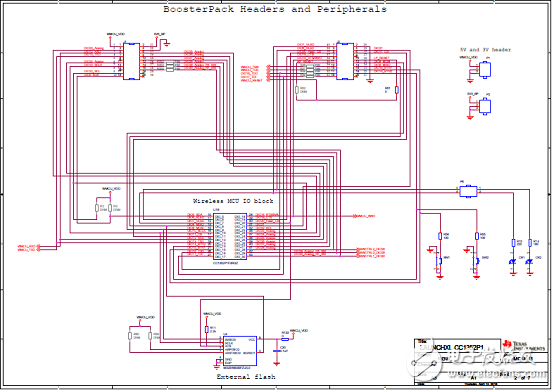Click the left LED diode symbol
Viewport: 554px width, 390px height.
click(513, 262)
